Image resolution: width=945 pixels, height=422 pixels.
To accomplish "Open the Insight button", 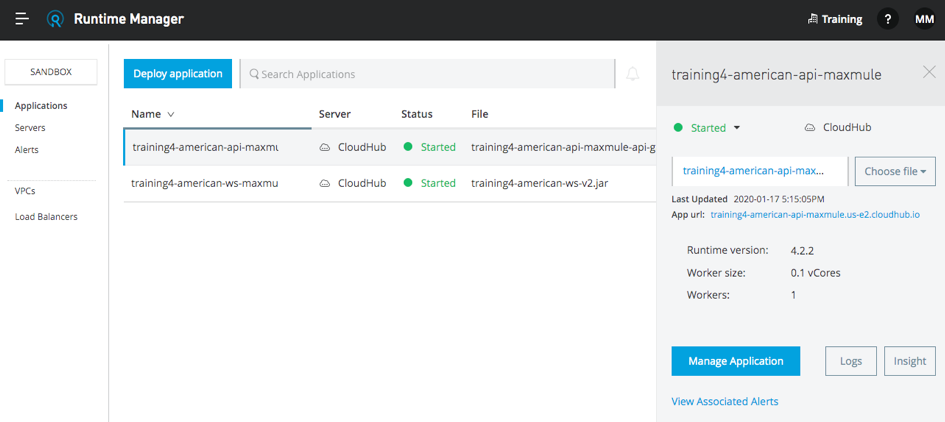I will (910, 361).
